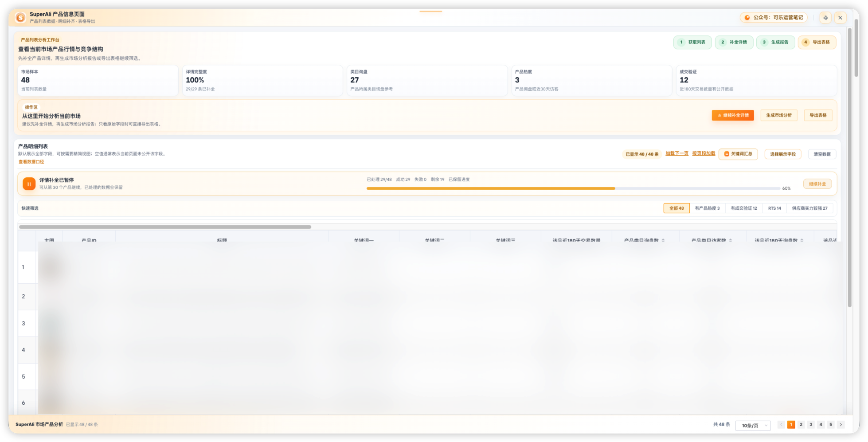Click the 产品ID column header
Viewport: 868px width, 442px height.
click(89, 240)
